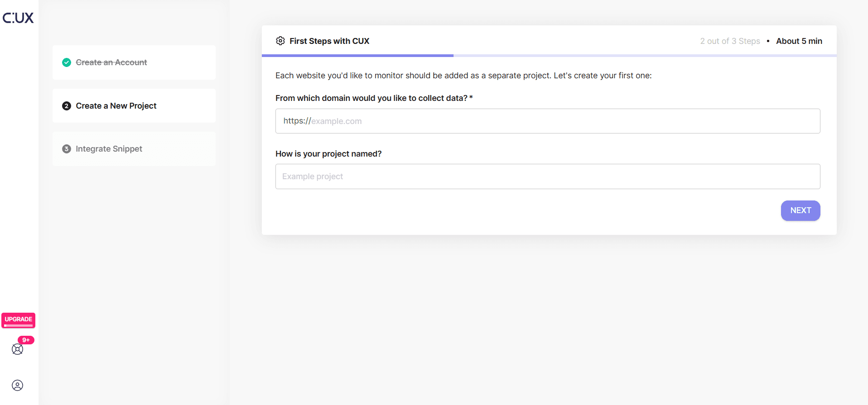Viewport: 868px width, 405px height.
Task: Click the gear icon beside First Steps
Action: pos(280,41)
